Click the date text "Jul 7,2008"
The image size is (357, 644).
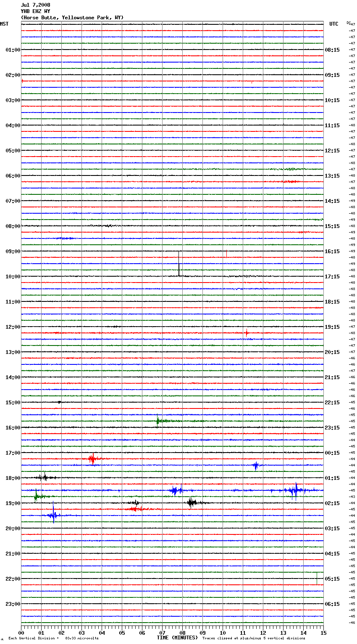pos(36,5)
